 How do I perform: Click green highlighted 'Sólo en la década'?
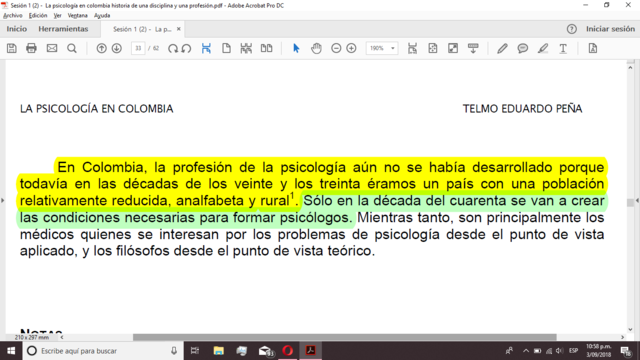(363, 200)
